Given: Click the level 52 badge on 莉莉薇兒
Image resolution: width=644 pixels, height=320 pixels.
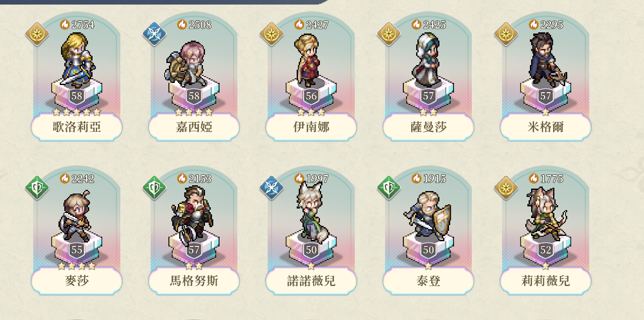Looking at the screenshot, I should 546,250.
